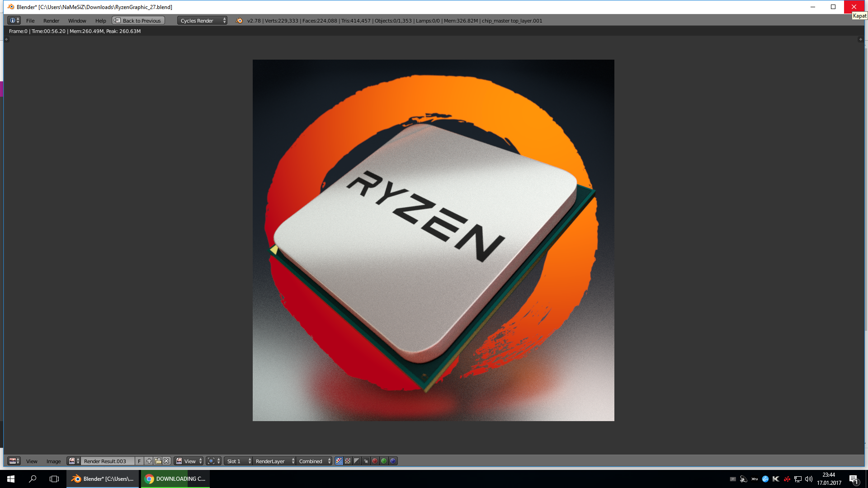Show only the Blue channel

point(393,461)
